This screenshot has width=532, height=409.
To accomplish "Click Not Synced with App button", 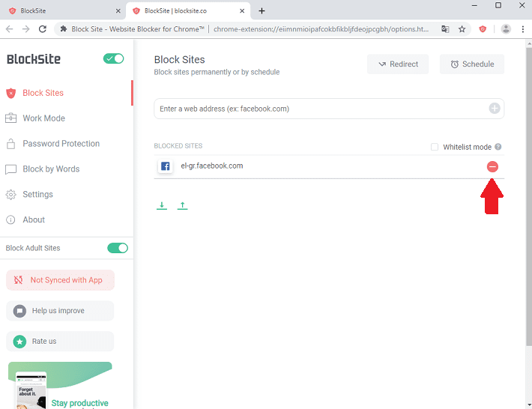I will tap(61, 280).
